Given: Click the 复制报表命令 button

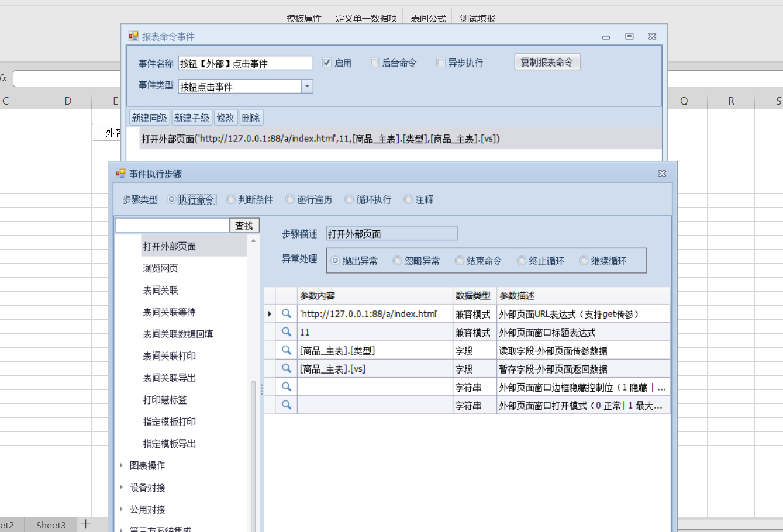Looking at the screenshot, I should [x=547, y=62].
